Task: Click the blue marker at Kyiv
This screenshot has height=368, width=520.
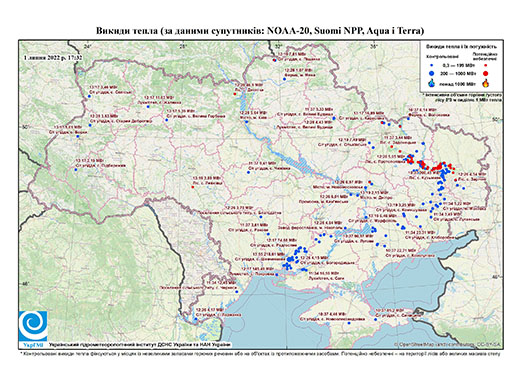Action: (x=247, y=122)
